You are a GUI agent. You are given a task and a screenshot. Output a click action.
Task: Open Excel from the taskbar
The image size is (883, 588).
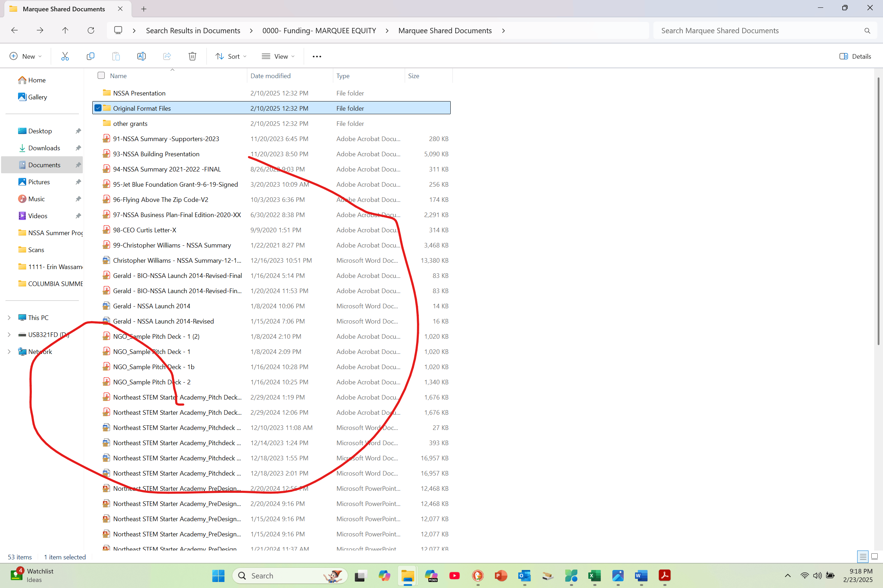(x=595, y=576)
